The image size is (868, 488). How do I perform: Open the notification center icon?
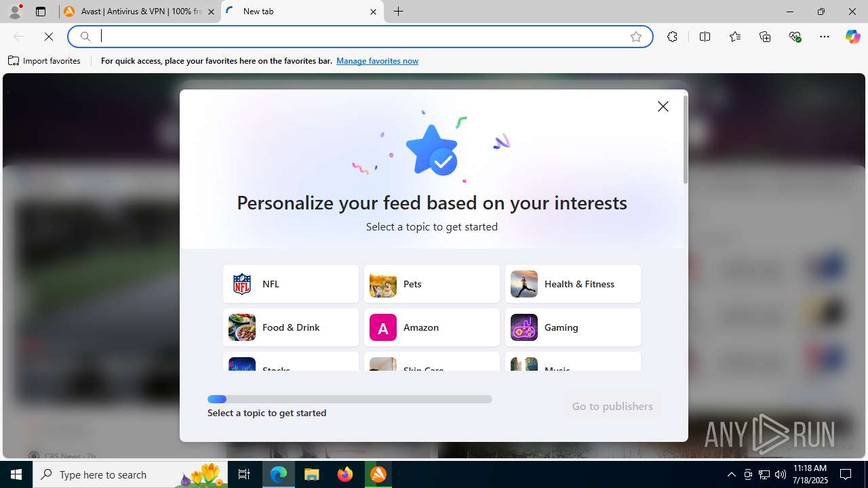[x=846, y=474]
